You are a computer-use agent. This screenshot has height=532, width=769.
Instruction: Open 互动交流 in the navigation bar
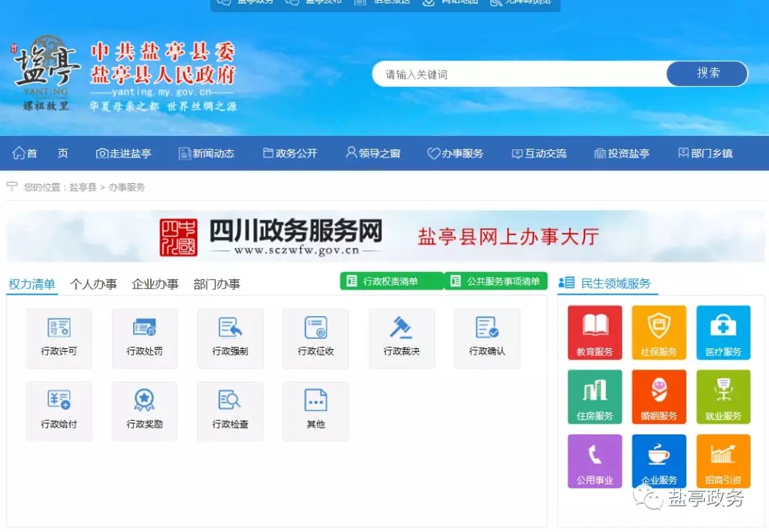[539, 153]
